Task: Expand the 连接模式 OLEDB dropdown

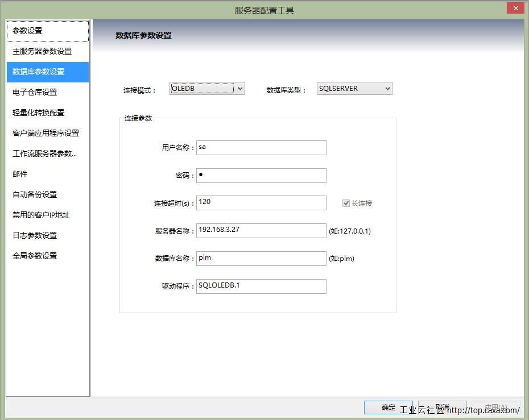Action: 207,89
